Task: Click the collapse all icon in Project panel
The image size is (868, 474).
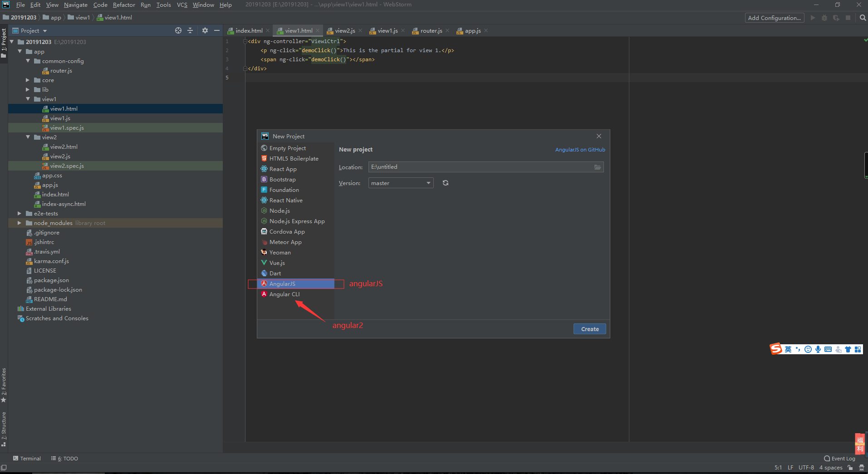Action: (190, 30)
